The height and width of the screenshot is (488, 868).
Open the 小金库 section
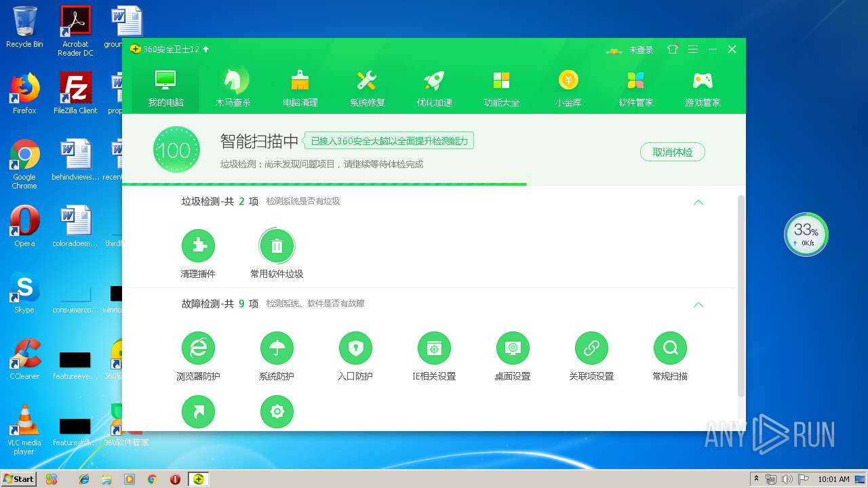[x=568, y=88]
